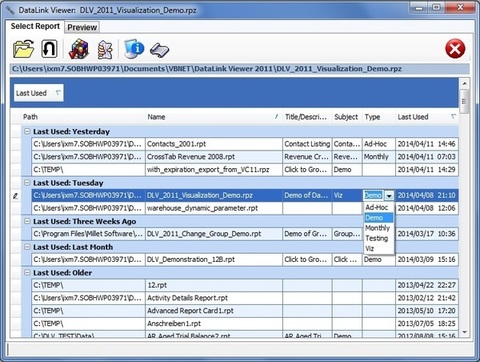This screenshot has width=480, height=362.
Task: Click the U-turn arrow toolbar icon
Action: coord(49,49)
